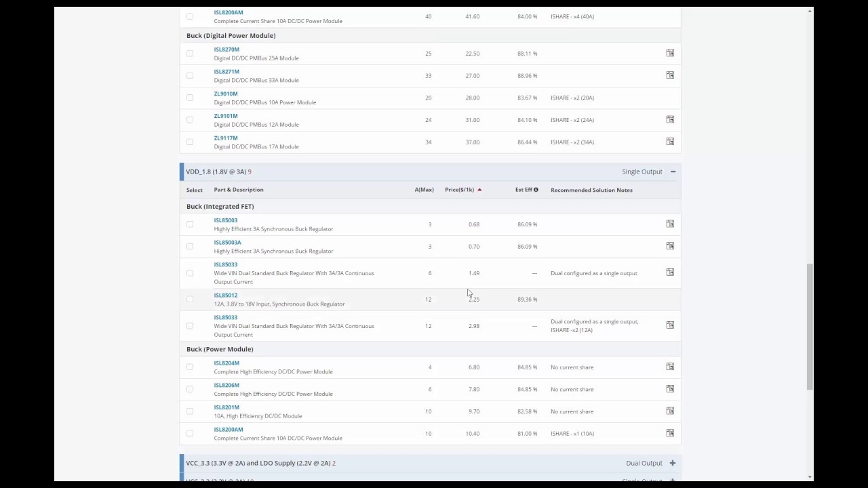Select ISL8204M checkbox
The height and width of the screenshot is (488, 868).
[190, 367]
